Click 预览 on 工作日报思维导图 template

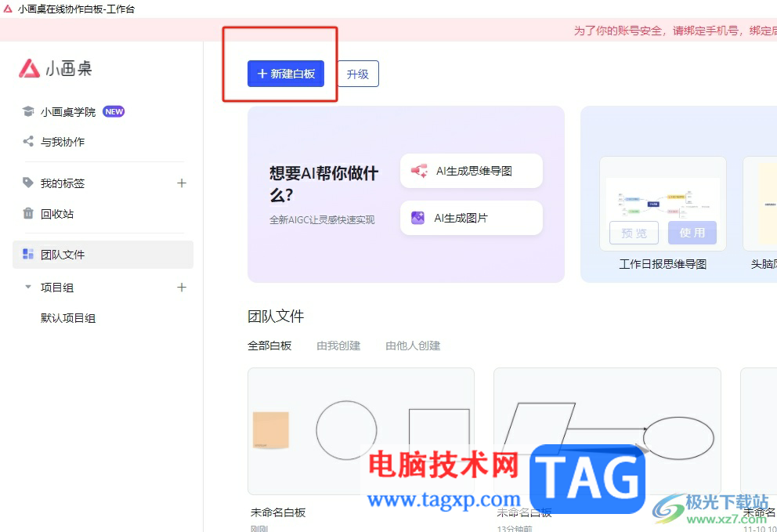coord(634,233)
